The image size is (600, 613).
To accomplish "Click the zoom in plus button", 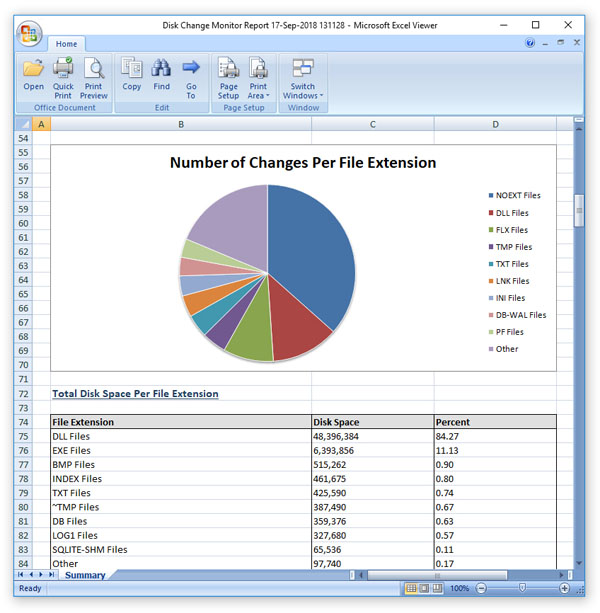I will (564, 588).
